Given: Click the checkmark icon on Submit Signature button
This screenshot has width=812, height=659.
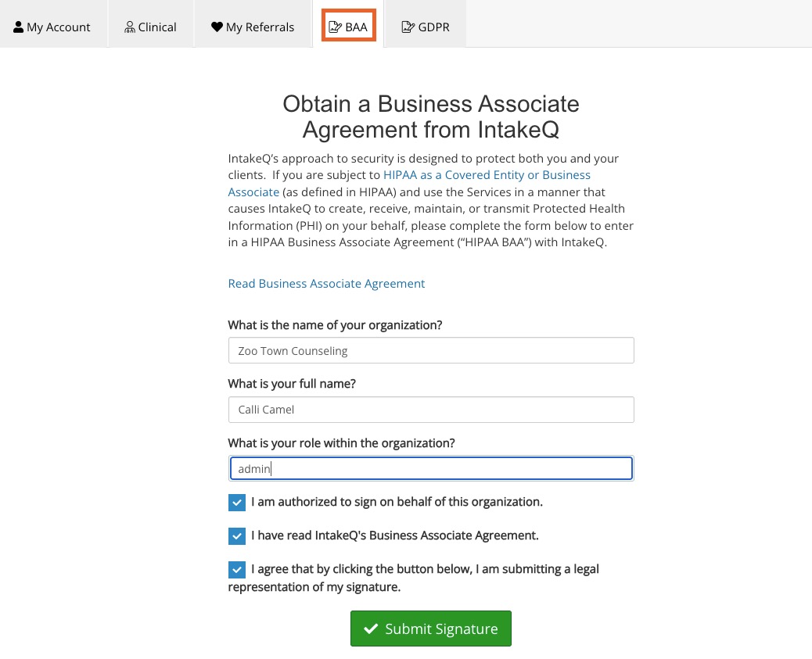Looking at the screenshot, I should click(x=371, y=629).
